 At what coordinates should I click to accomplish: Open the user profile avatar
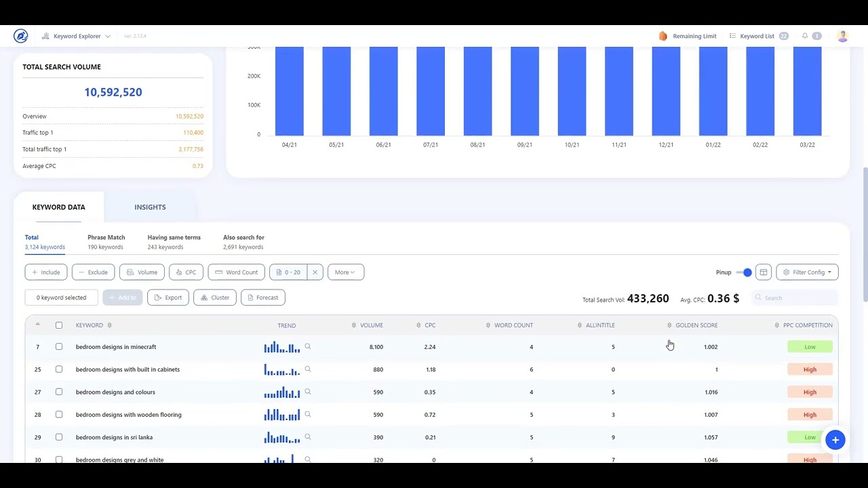[x=842, y=36]
